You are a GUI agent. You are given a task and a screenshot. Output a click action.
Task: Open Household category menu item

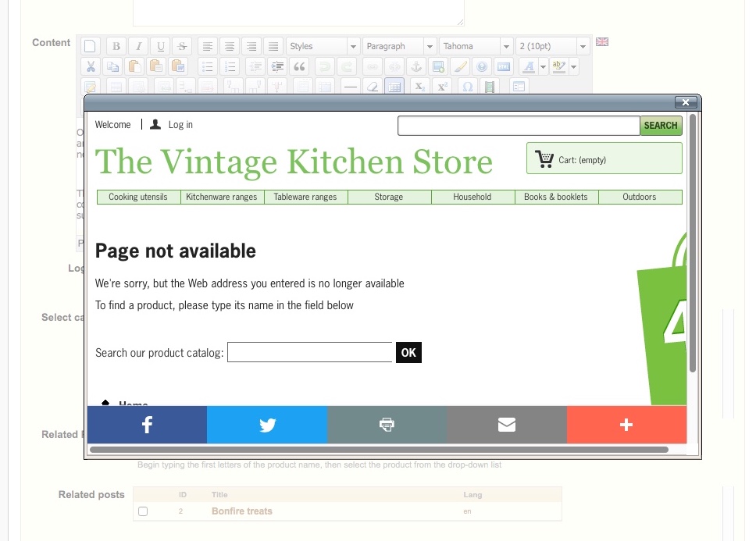pos(472,197)
